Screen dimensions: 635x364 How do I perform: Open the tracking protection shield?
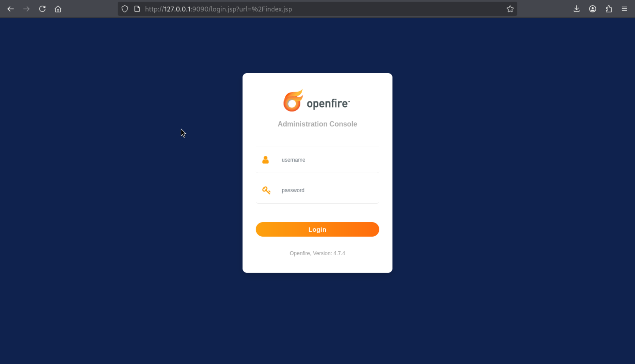[125, 9]
